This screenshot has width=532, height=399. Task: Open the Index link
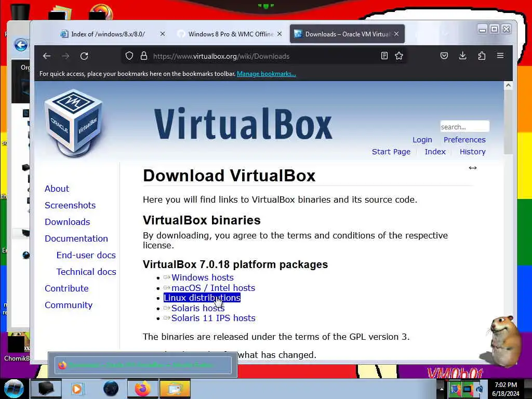[x=435, y=152]
